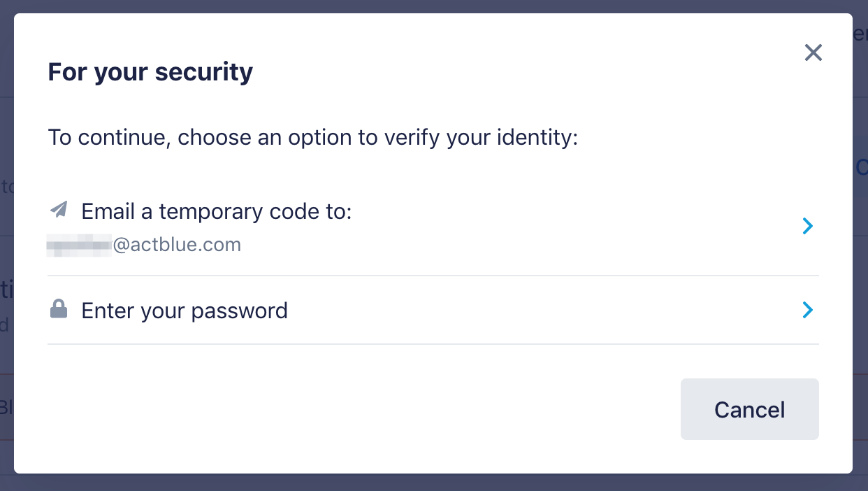Open the password option via its chevron
Viewport: 868px width, 491px height.
pyautogui.click(x=808, y=310)
